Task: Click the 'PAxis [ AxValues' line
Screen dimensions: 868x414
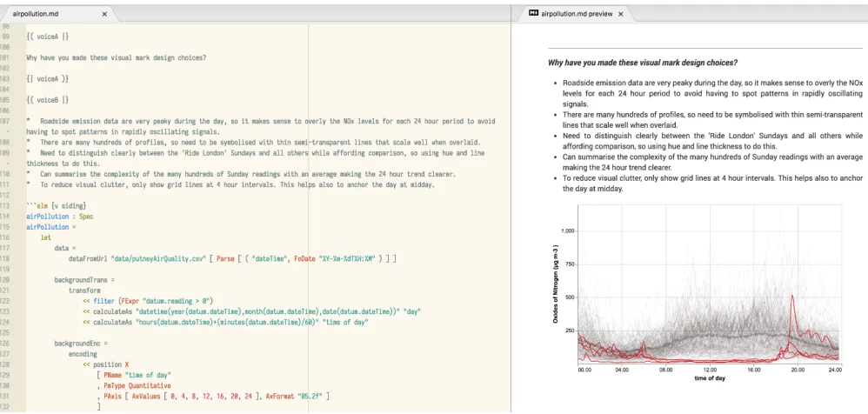Action: coord(213,396)
